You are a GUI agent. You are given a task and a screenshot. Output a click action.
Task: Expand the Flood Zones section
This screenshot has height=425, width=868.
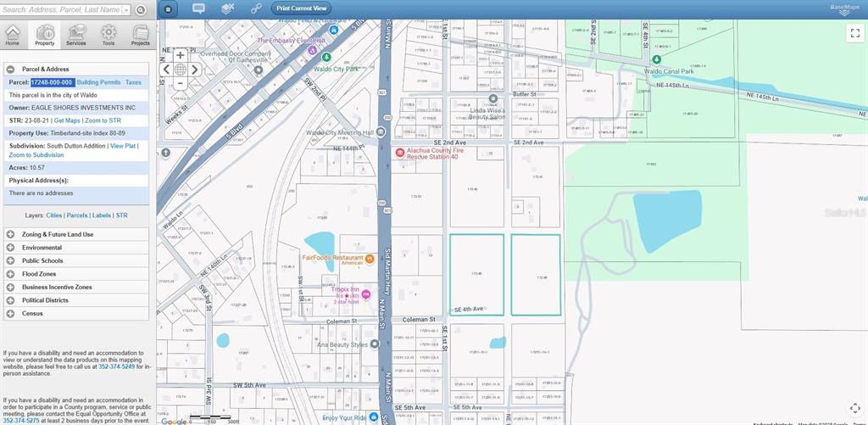[10, 274]
